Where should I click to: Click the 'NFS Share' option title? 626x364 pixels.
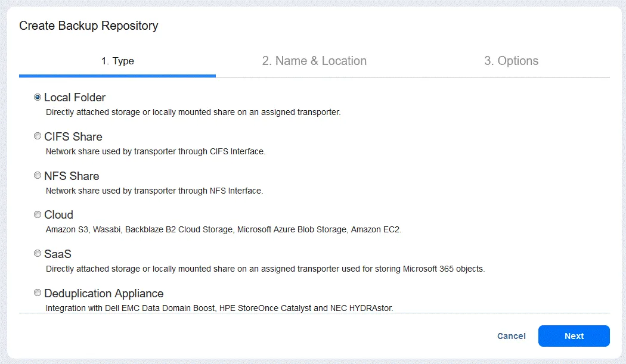[x=72, y=176]
